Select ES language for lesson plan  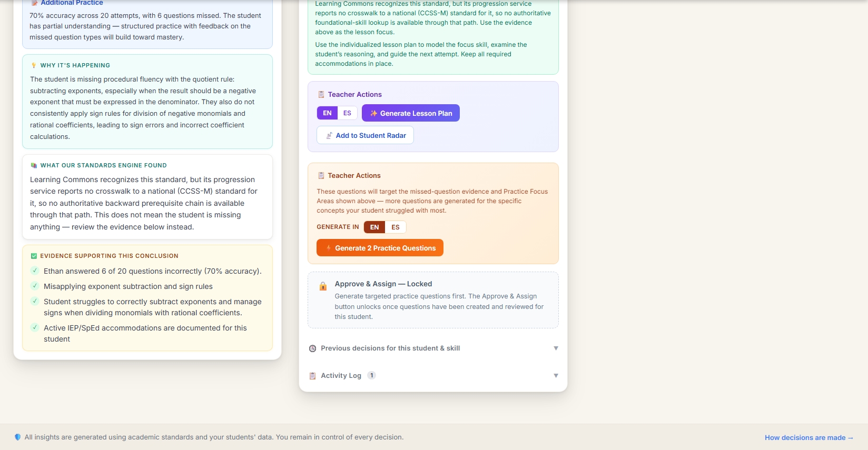click(x=347, y=113)
